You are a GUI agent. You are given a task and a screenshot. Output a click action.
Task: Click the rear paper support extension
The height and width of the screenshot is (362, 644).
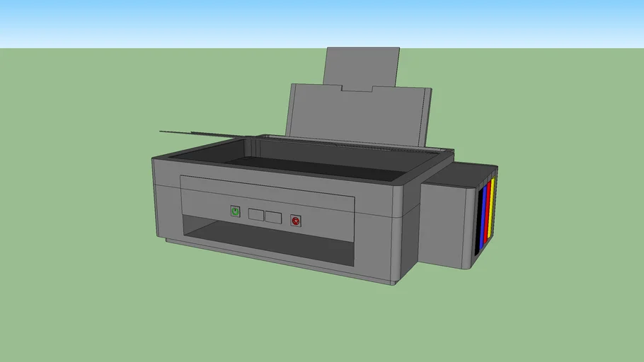362,67
